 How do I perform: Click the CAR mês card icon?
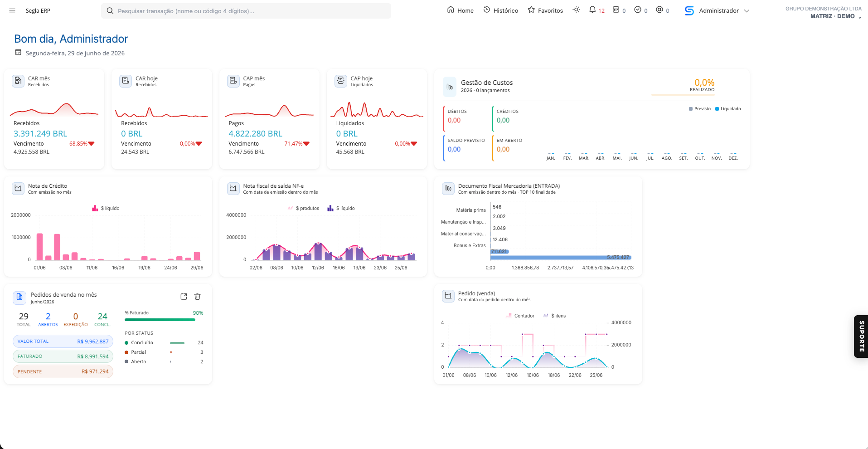point(18,81)
